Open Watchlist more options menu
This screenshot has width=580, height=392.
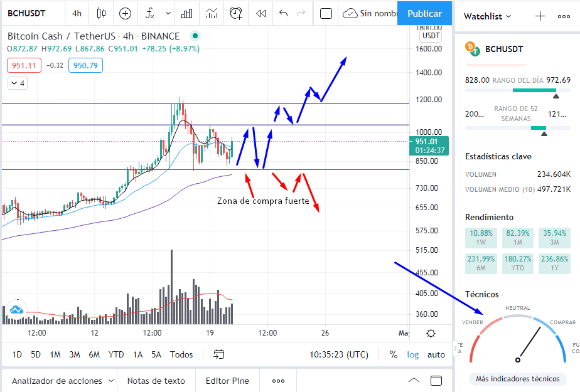[564, 16]
